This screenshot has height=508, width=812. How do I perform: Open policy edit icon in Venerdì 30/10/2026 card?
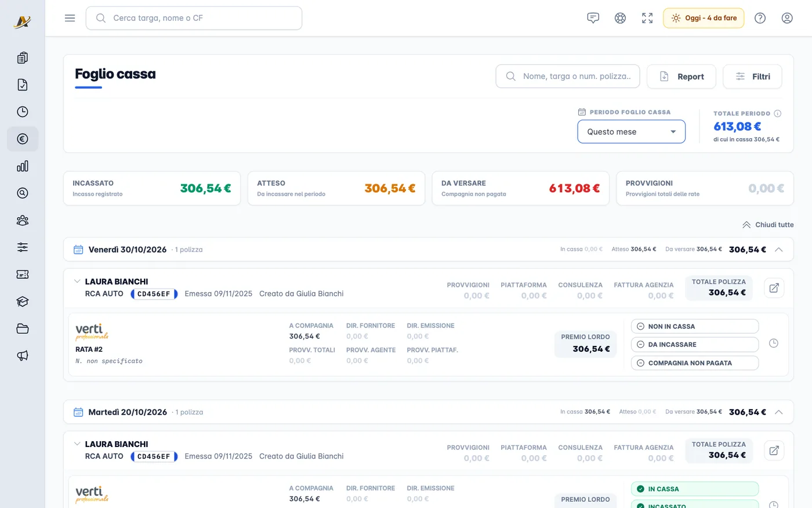774,288
